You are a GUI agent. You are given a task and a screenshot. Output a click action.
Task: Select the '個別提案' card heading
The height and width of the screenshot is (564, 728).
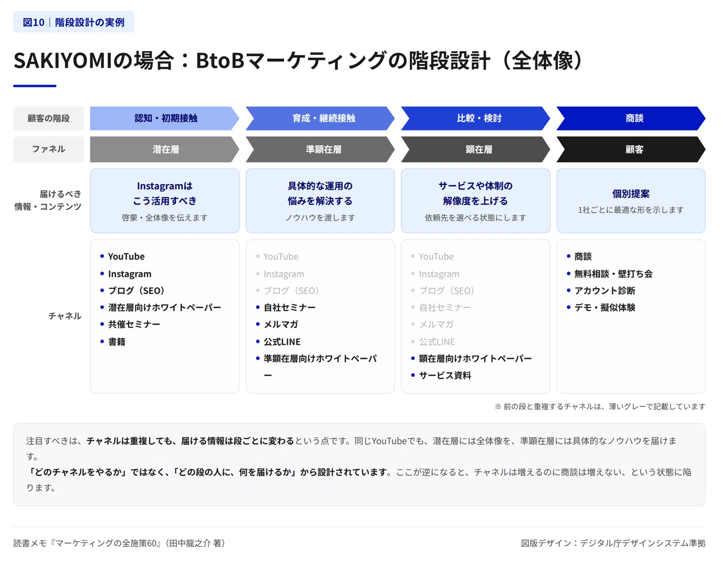tap(631, 193)
